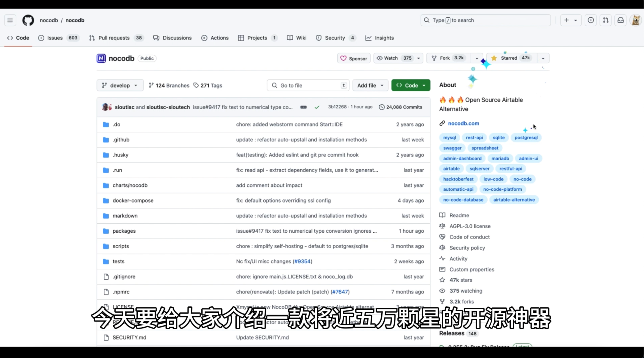Switch to the Issues tab
This screenshot has height=358, width=644.
[59, 38]
